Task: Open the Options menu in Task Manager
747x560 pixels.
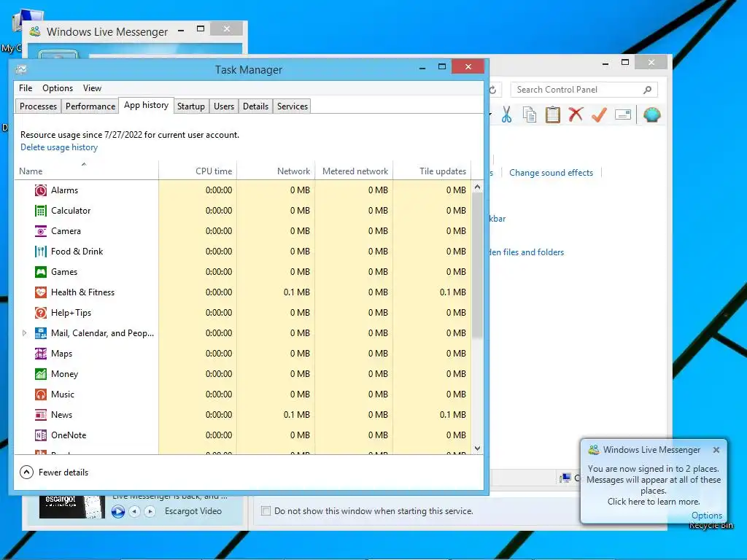Action: [x=58, y=88]
